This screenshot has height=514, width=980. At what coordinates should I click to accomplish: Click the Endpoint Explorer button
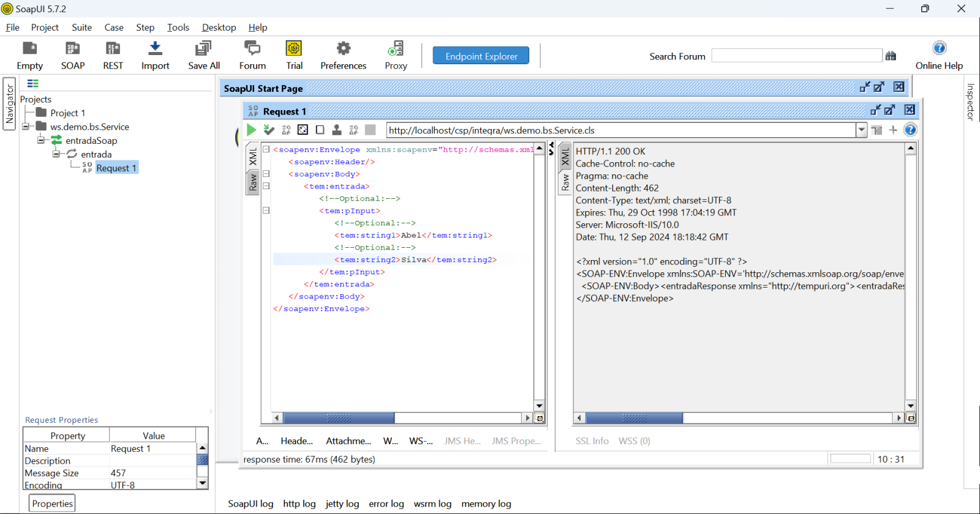coord(481,56)
